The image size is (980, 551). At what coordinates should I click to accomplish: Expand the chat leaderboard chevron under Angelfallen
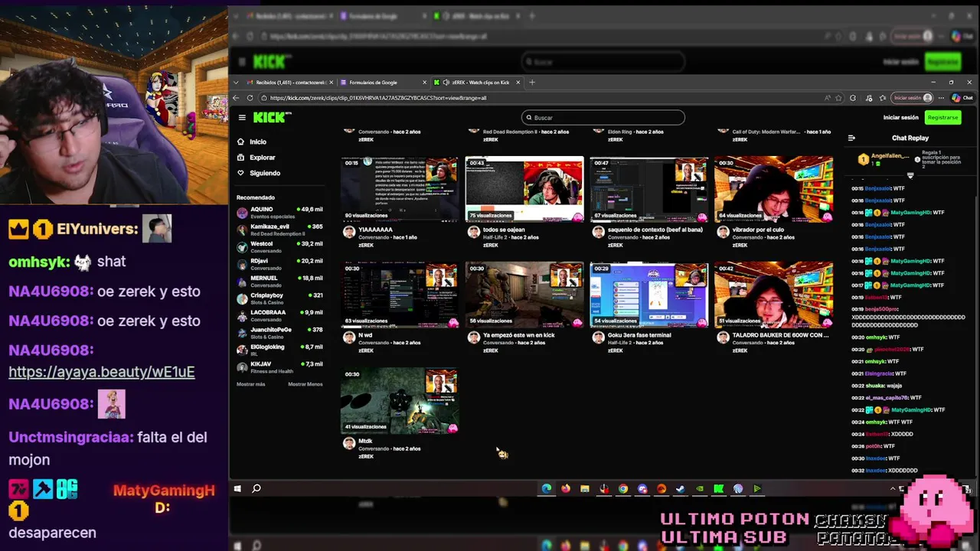(x=910, y=176)
